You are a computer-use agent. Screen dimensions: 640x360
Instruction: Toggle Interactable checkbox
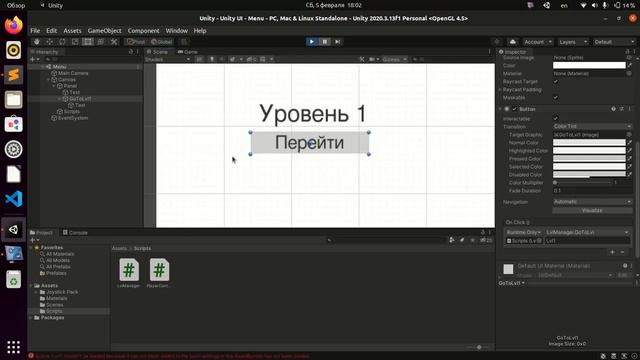pos(556,118)
